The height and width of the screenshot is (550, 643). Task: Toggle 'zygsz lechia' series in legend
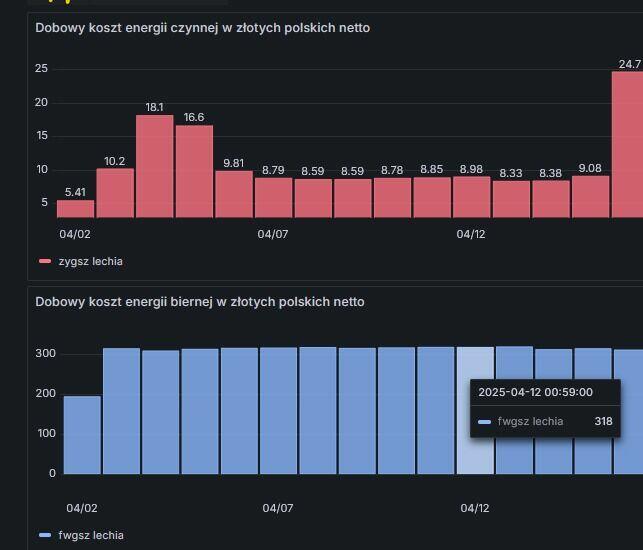click(90, 261)
